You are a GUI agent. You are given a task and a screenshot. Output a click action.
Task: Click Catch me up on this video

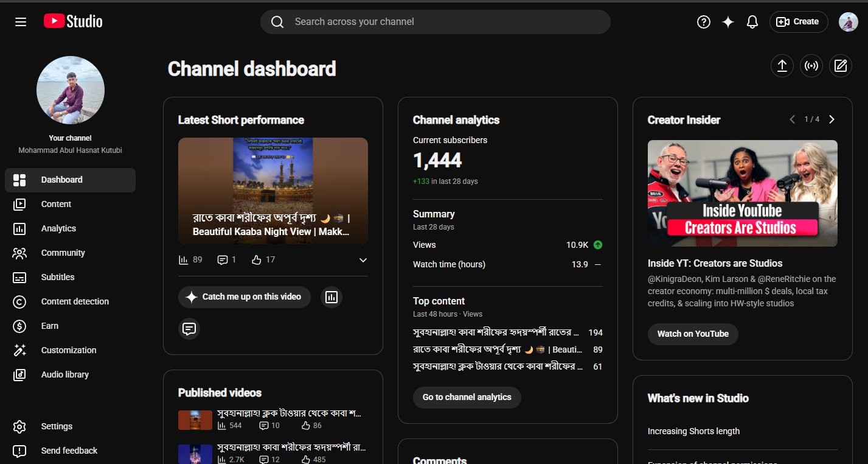[x=245, y=297]
